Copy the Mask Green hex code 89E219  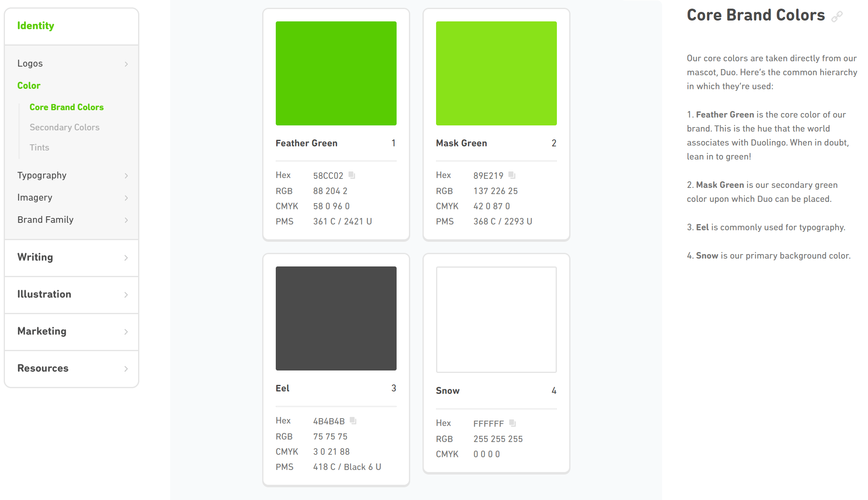[512, 175]
